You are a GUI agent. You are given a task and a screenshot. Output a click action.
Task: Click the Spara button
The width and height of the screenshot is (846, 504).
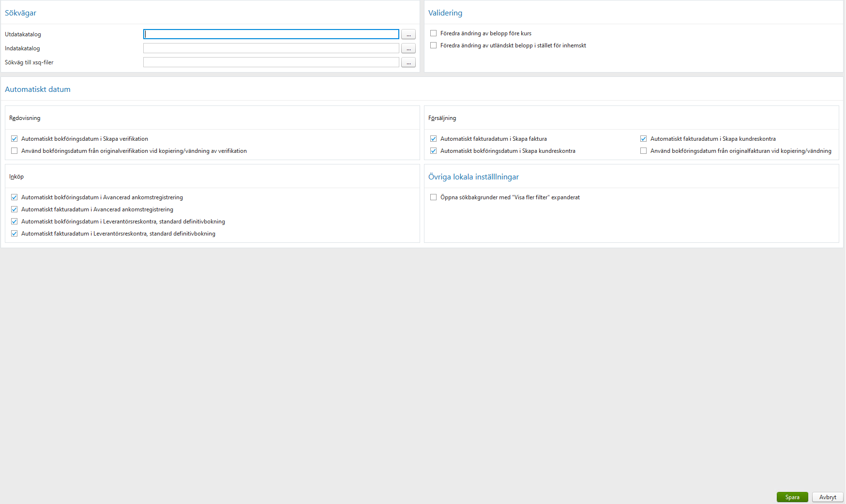click(x=792, y=497)
